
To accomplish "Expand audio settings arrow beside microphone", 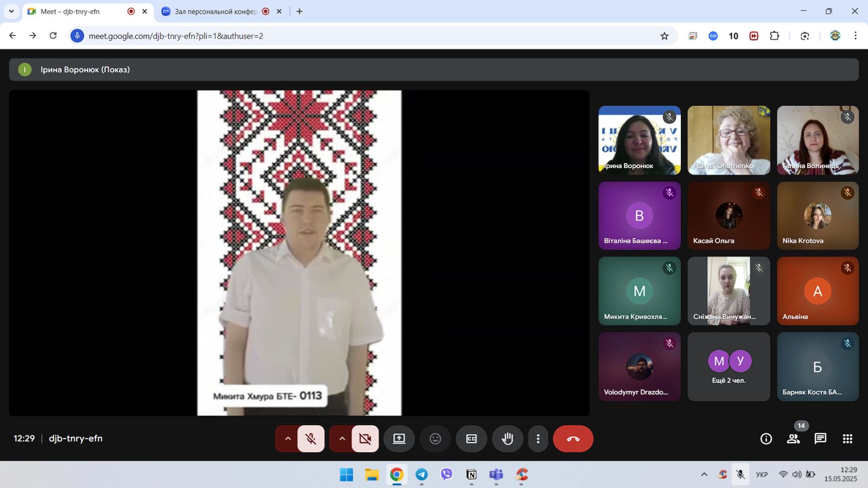I will [x=288, y=439].
